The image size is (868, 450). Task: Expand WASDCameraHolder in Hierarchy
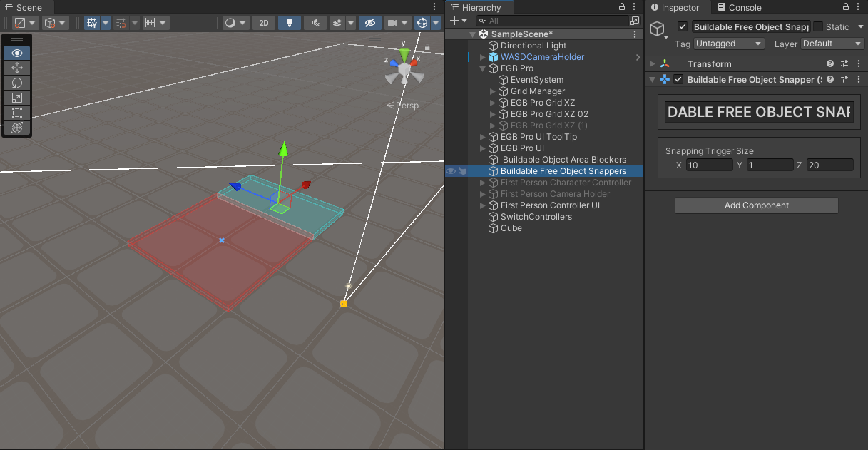[483, 57]
